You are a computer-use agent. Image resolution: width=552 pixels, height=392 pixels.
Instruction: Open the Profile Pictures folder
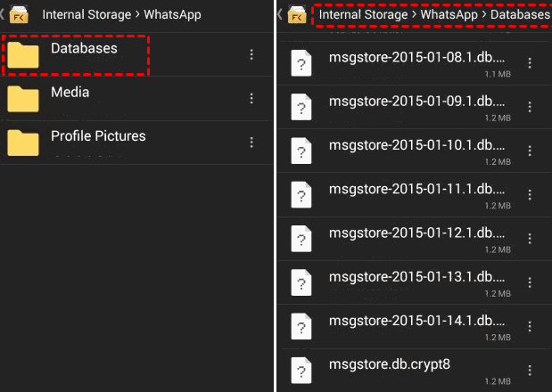coord(98,136)
